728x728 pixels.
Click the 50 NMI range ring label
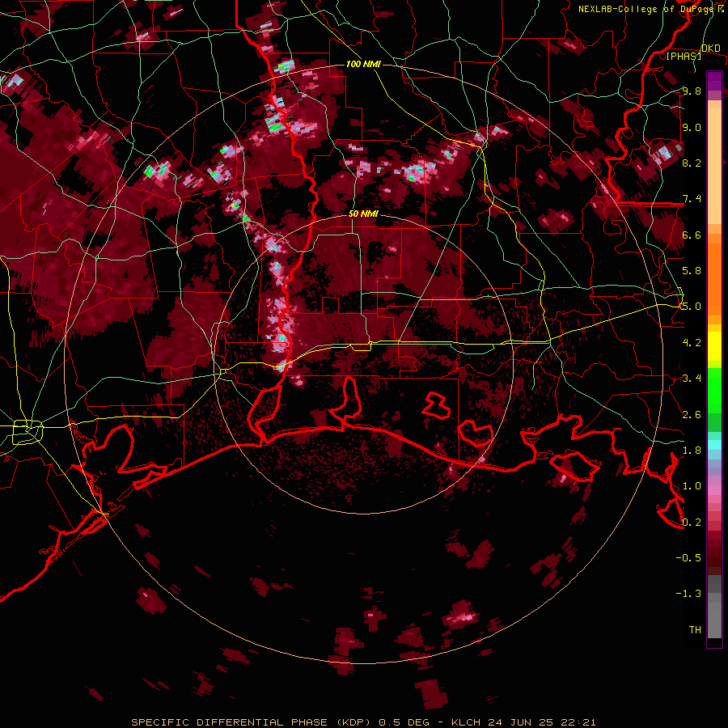coord(363,214)
